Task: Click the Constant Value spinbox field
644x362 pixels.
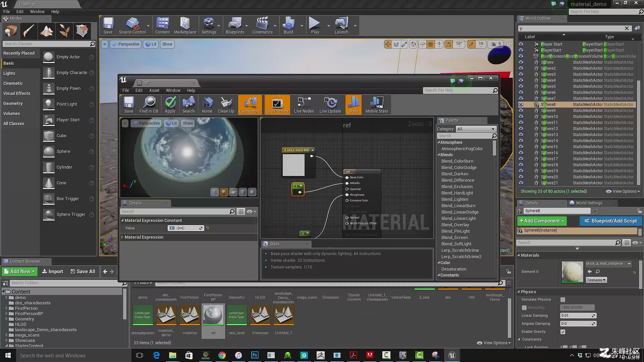Action: [x=186, y=228]
